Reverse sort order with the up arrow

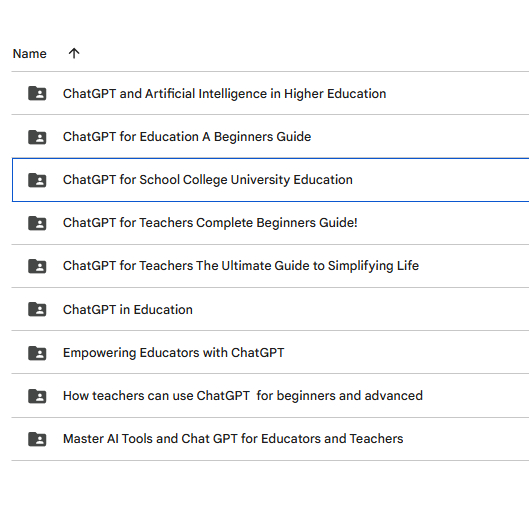tap(74, 53)
